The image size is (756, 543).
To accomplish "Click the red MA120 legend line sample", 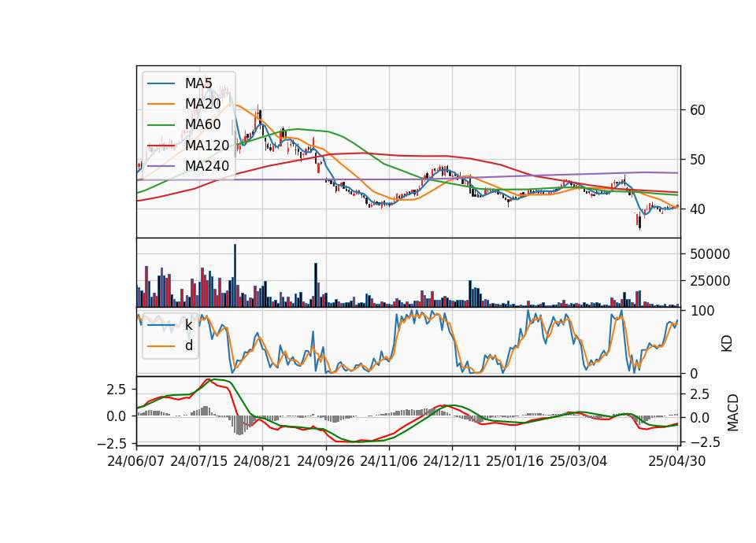I will tap(161, 146).
